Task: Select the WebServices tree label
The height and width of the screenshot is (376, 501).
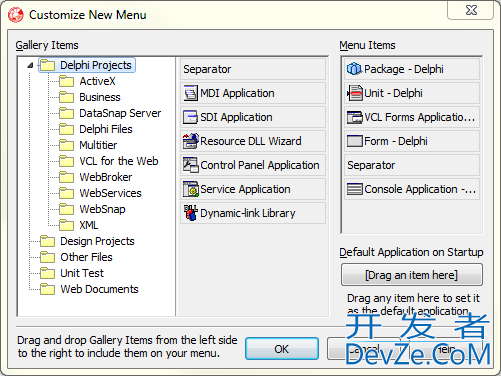Action: pyautogui.click(x=110, y=193)
